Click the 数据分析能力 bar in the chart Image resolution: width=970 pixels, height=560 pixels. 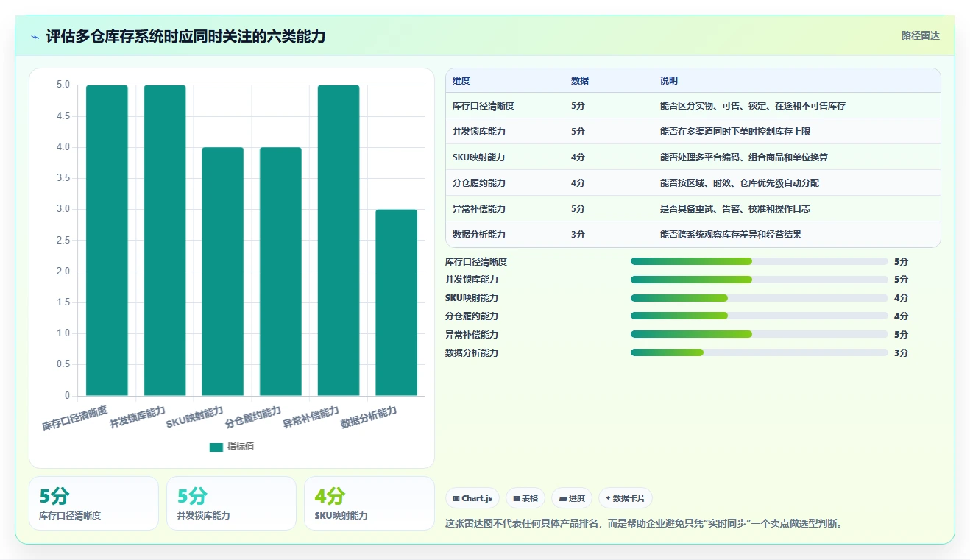tap(397, 302)
